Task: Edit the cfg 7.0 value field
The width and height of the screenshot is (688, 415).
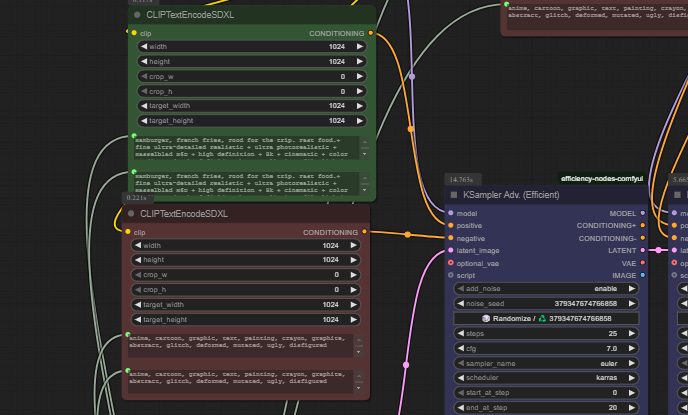Action: pyautogui.click(x=546, y=348)
